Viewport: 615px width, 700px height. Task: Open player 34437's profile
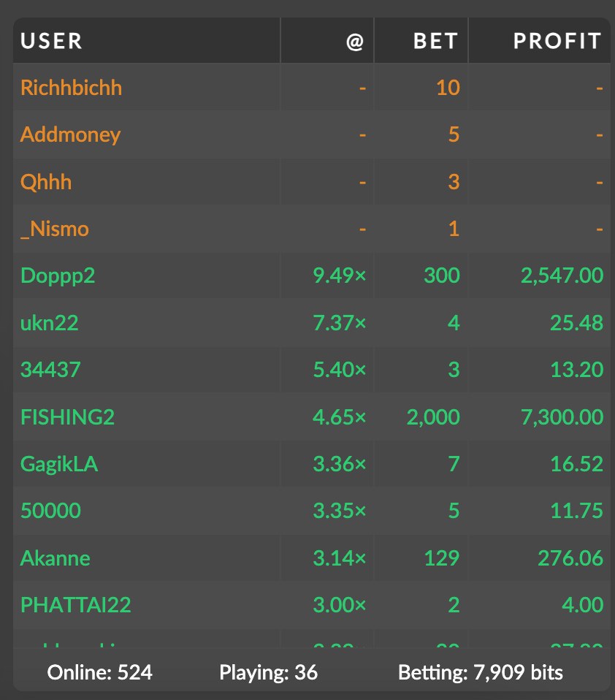pos(50,370)
